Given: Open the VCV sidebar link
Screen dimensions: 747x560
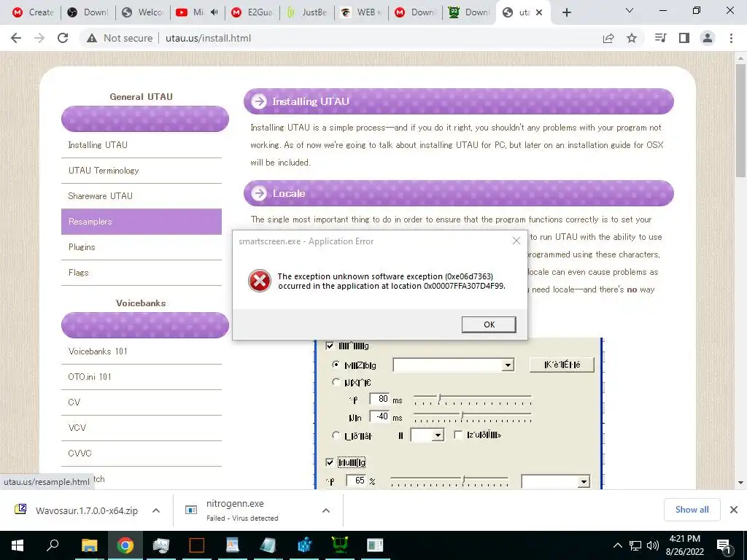Looking at the screenshot, I should 142,427.
